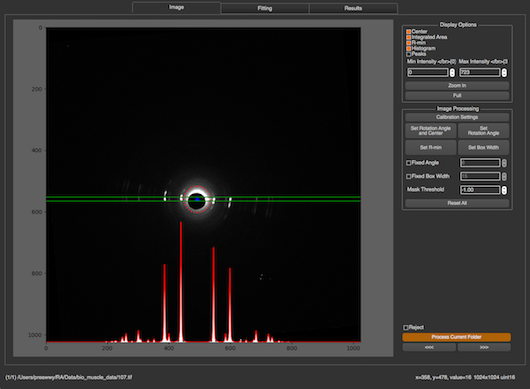Viewport: 530px width, 389px height.
Task: Adjust the Max Intensity stepper arrows
Action: pos(504,72)
